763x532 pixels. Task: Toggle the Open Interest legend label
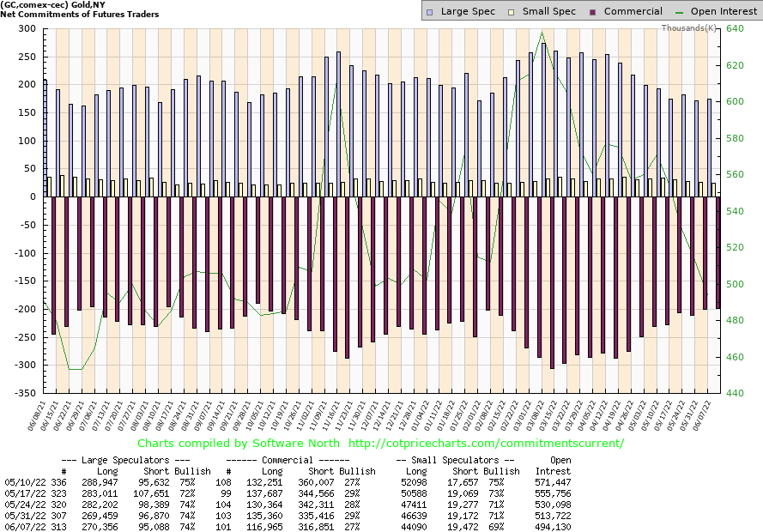[724, 12]
